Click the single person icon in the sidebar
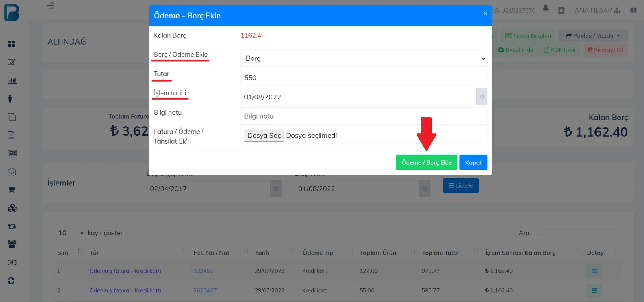This screenshot has height=302, width=644. [x=10, y=99]
